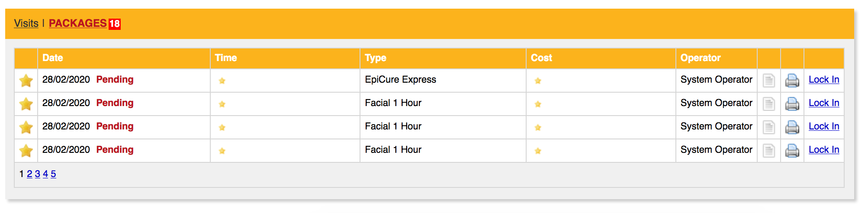
Task: Click the small Cost star in first row
Action: coord(538,81)
